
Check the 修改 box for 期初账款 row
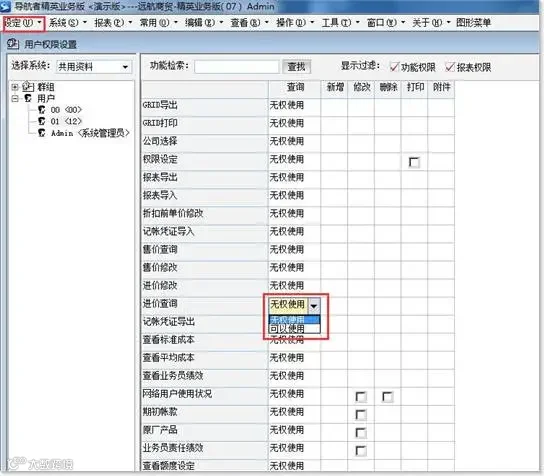tap(361, 415)
